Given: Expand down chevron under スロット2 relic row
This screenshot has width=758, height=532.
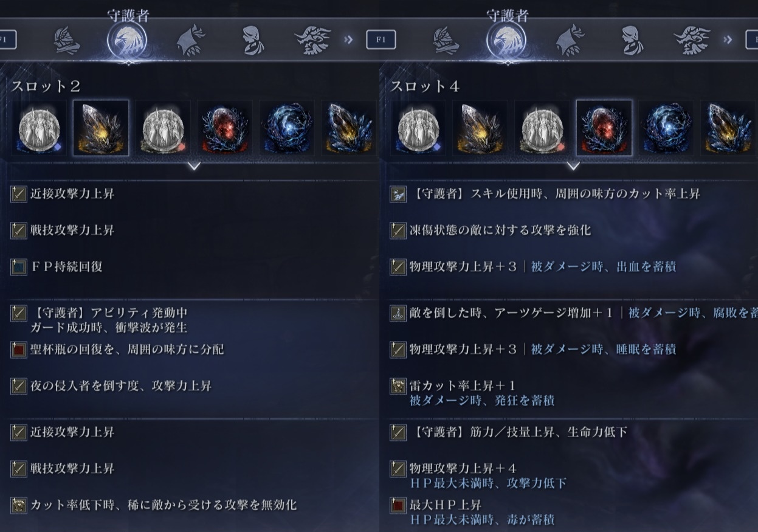Looking at the screenshot, I should tap(194, 165).
